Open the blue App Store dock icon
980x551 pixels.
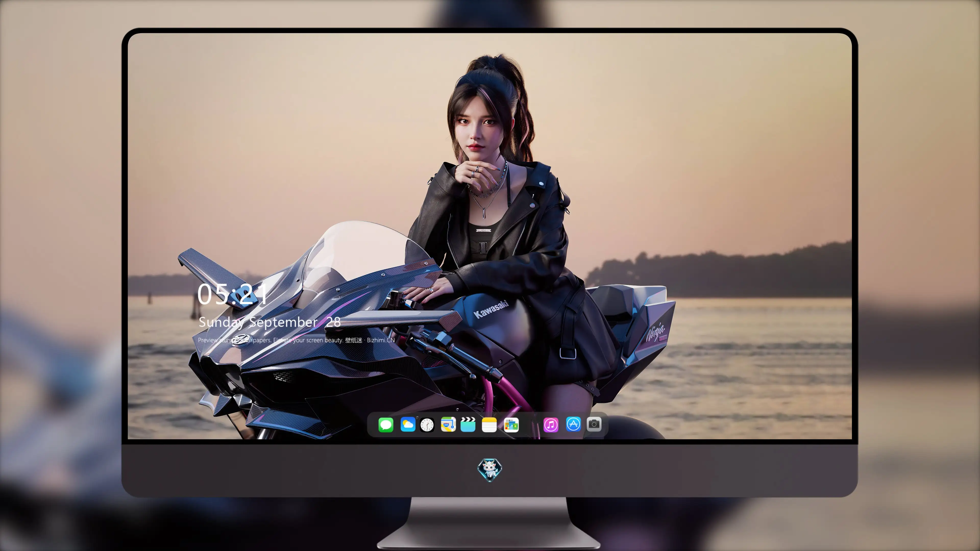[573, 424]
